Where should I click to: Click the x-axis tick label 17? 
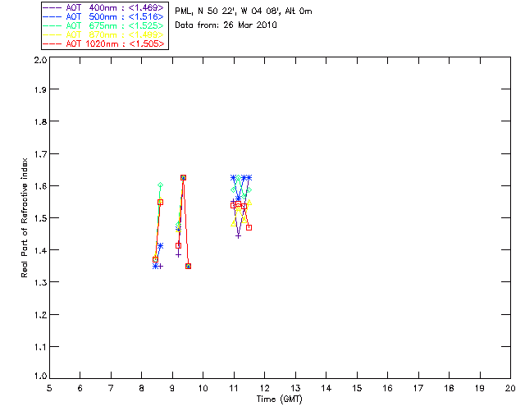(x=418, y=388)
